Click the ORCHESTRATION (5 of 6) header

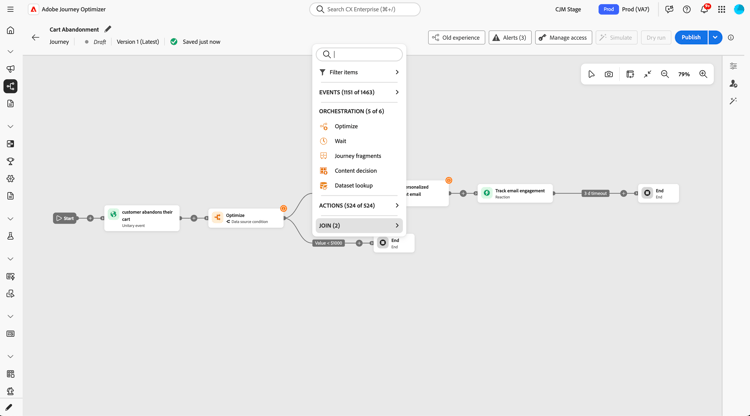click(x=352, y=111)
